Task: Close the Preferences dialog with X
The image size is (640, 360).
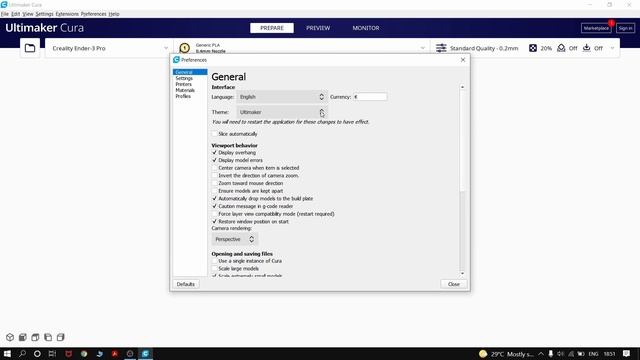Action: click(463, 60)
